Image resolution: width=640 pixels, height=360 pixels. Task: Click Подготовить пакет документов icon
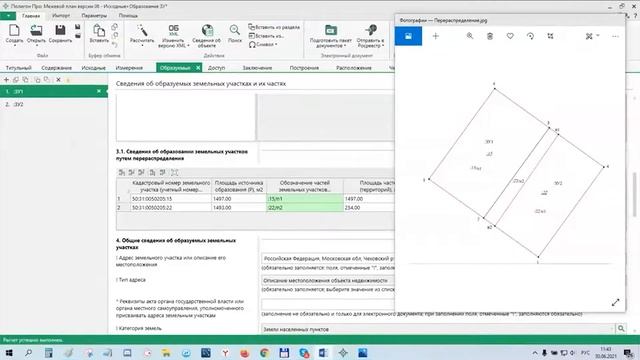tap(331, 30)
